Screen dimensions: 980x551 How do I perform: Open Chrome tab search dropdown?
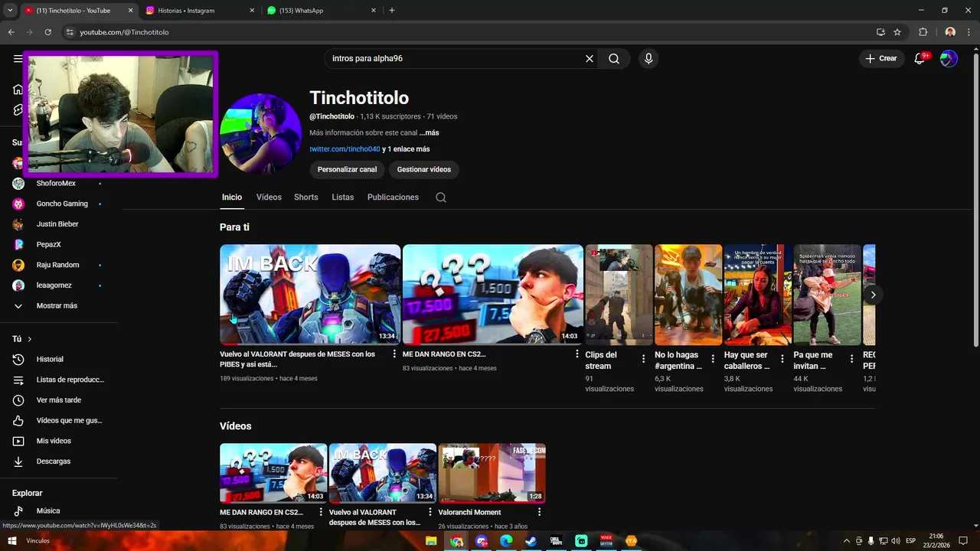[x=10, y=11]
